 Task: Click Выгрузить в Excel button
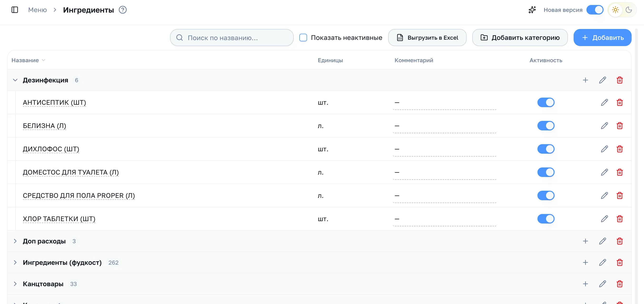427,38
